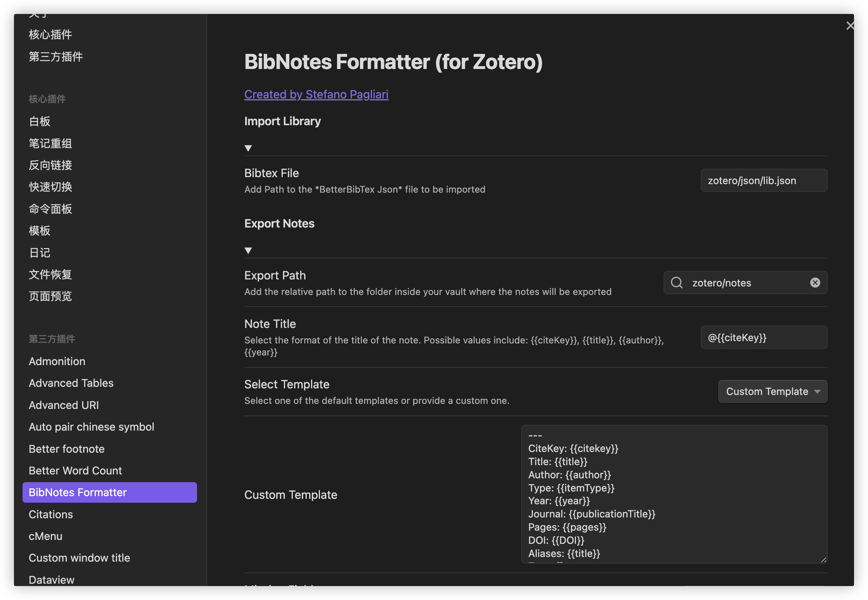Clear the Export Path field with X
The image size is (868, 600).
pos(815,283)
